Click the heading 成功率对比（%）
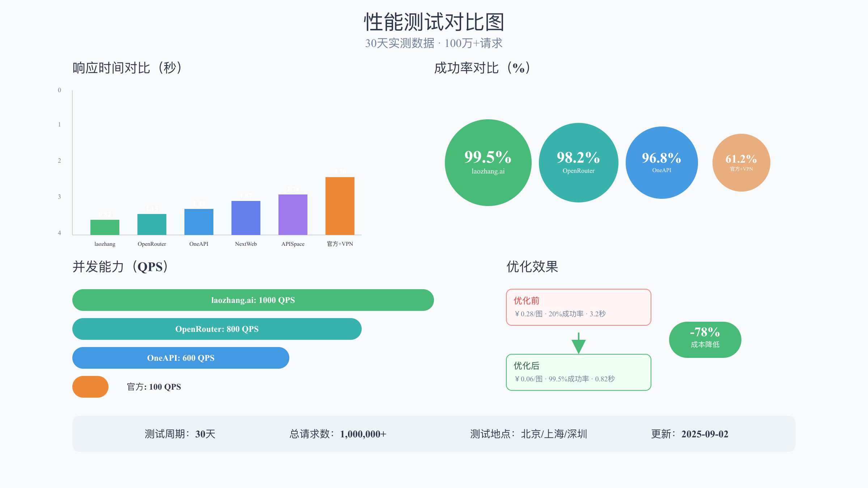Image resolution: width=868 pixels, height=488 pixels. point(482,68)
